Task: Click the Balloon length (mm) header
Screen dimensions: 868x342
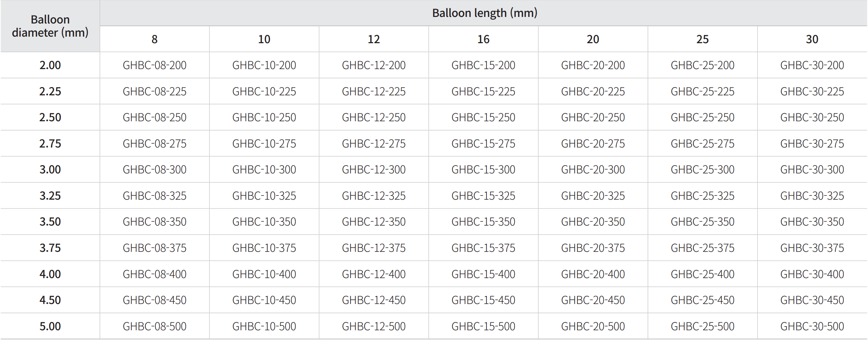Action: pos(484,13)
